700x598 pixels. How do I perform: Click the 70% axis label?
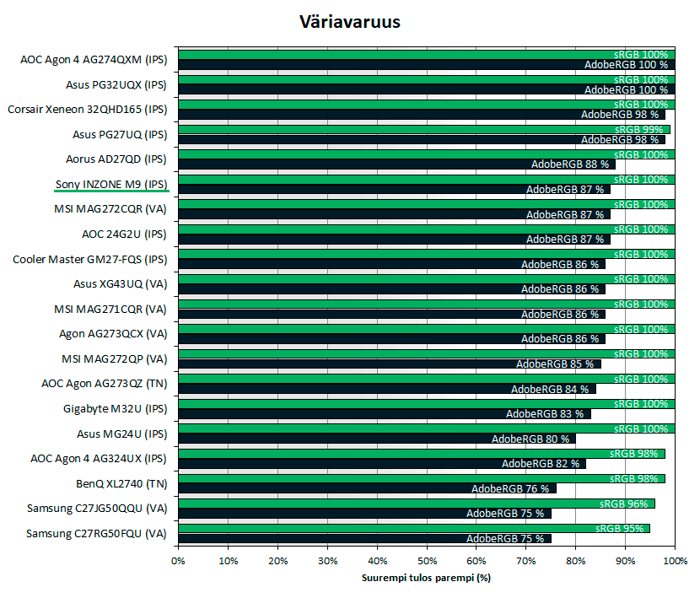(x=526, y=561)
